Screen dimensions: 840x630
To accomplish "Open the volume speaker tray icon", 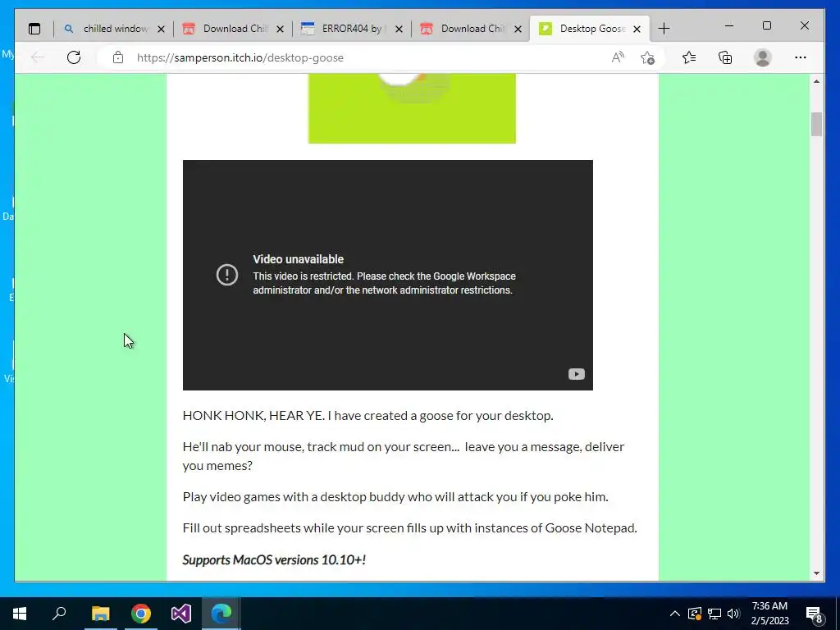I will click(733, 614).
